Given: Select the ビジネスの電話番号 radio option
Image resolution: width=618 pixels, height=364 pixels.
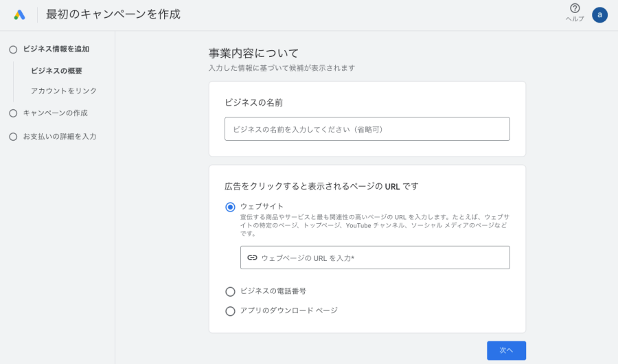Looking at the screenshot, I should click(230, 292).
